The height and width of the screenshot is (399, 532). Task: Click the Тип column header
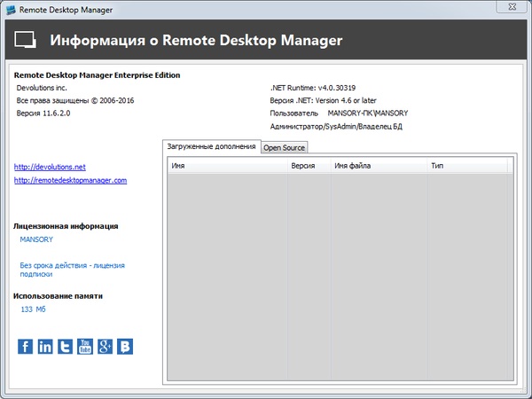tap(465, 166)
